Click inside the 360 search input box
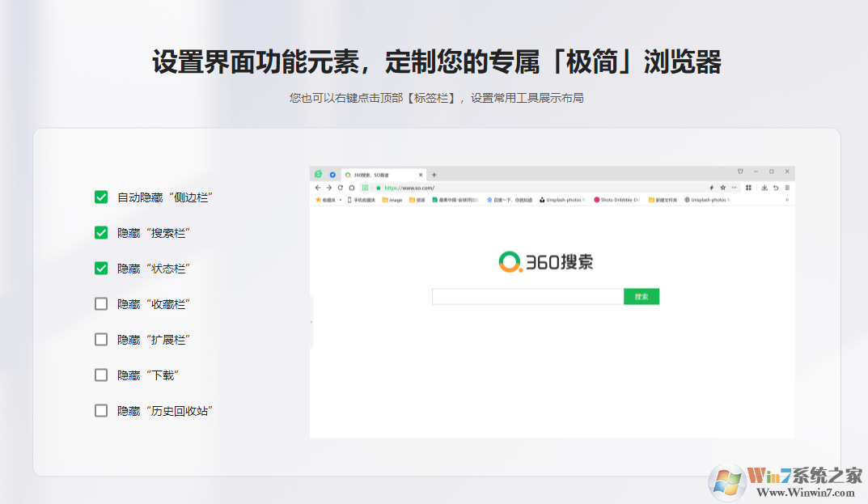The image size is (868, 504). coord(526,296)
